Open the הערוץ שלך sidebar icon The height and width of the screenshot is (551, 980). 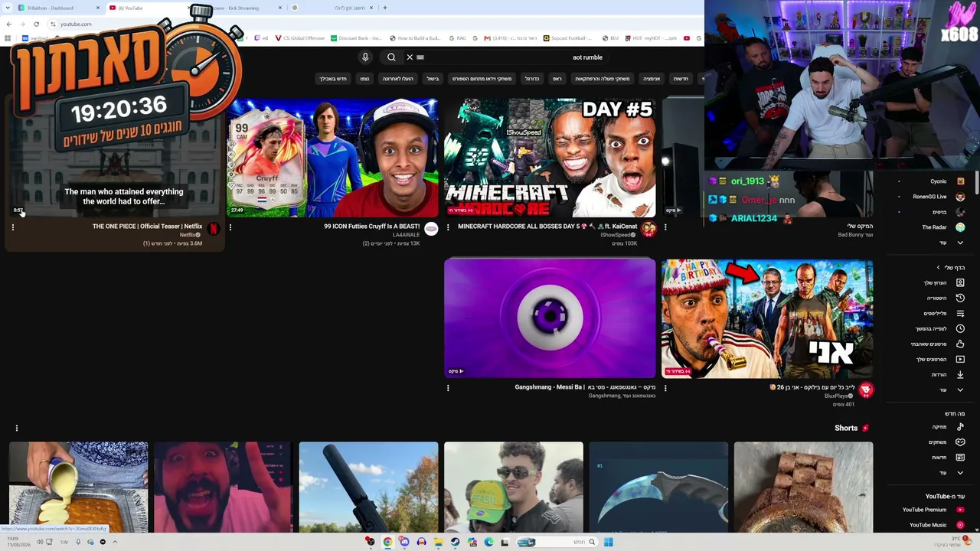pyautogui.click(x=960, y=283)
